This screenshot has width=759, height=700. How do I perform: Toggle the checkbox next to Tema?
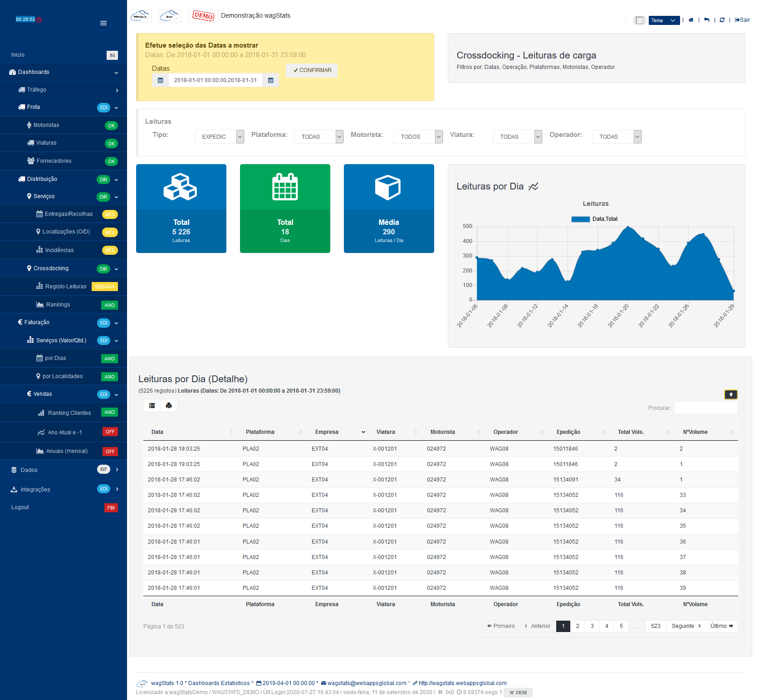coord(640,20)
